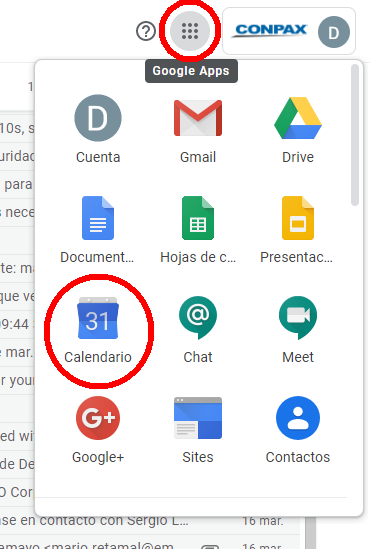370x549 pixels.
Task: Launch the Chat app
Action: 198,330
